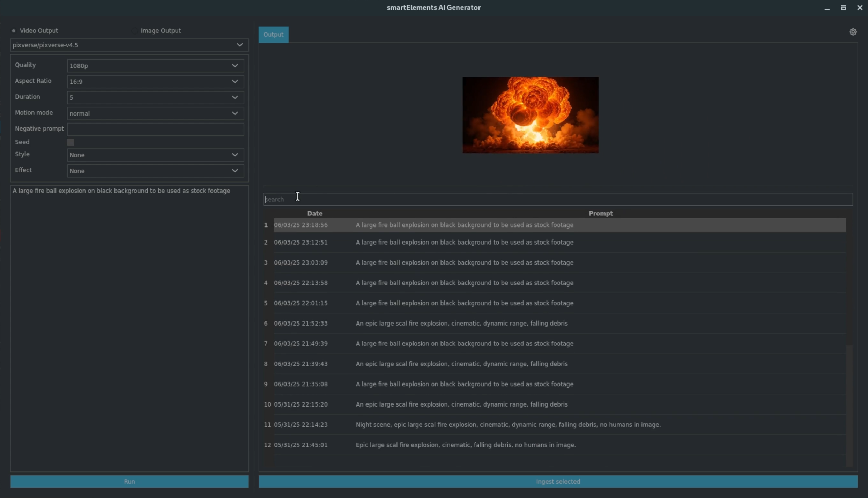Close the smartElements window
Viewport: 868px width, 498px height.
click(x=860, y=8)
